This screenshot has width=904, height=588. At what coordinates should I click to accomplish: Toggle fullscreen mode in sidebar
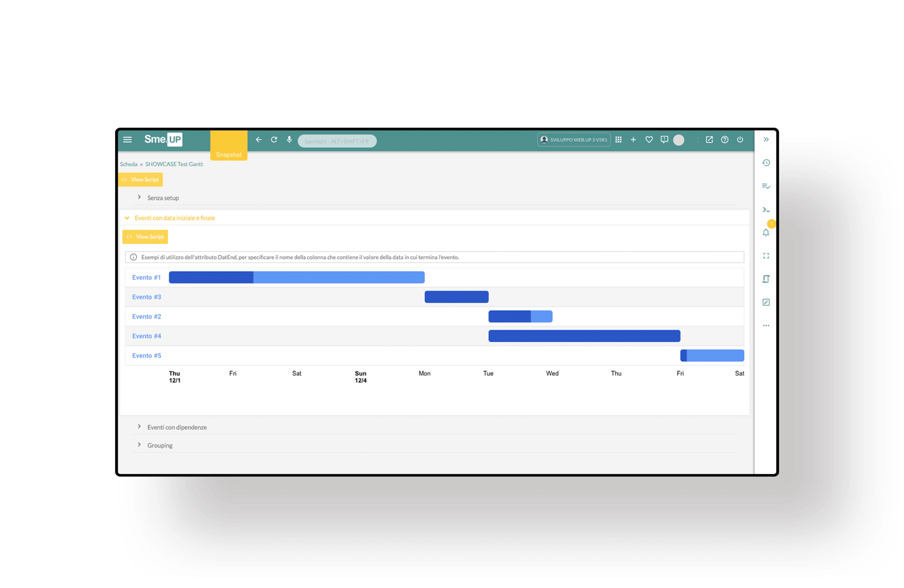click(766, 256)
